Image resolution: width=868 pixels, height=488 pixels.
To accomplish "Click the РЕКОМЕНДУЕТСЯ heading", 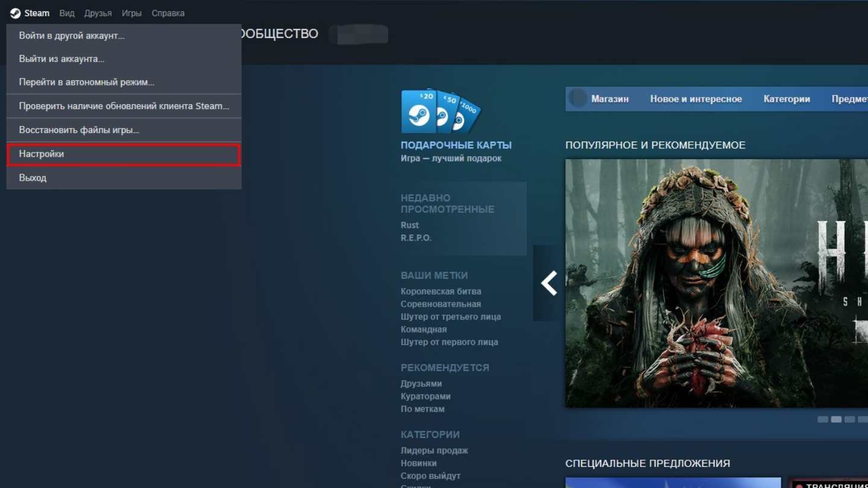I will tap(445, 368).
